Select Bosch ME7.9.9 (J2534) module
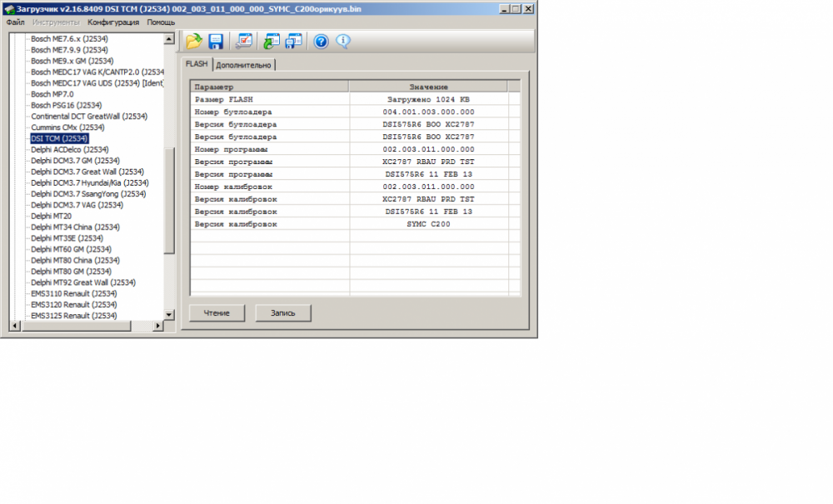Image resolution: width=833 pixels, height=504 pixels. coord(69,50)
